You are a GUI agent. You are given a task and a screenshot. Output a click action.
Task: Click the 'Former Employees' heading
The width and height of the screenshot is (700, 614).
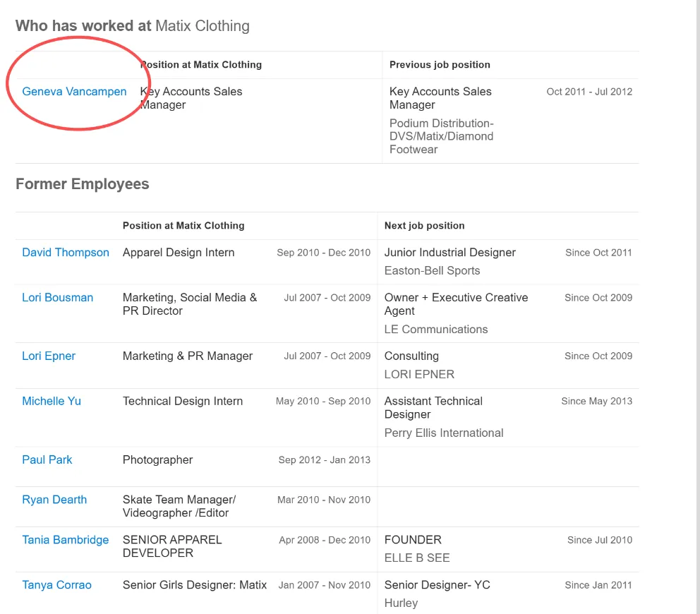82,184
